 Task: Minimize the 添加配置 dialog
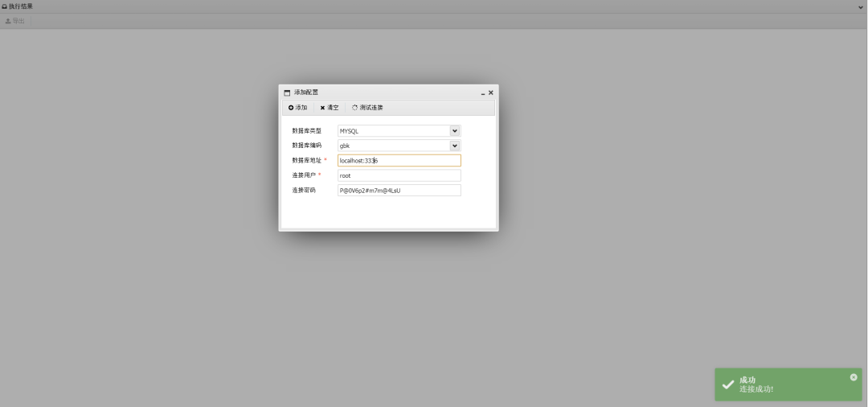[483, 93]
